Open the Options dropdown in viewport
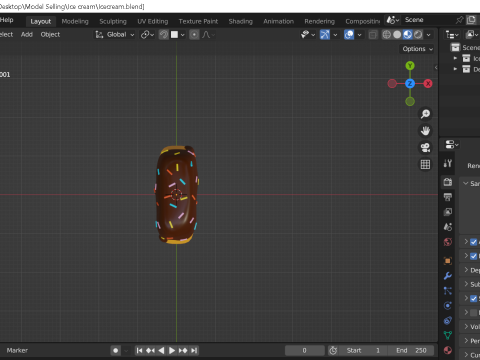 coord(417,49)
